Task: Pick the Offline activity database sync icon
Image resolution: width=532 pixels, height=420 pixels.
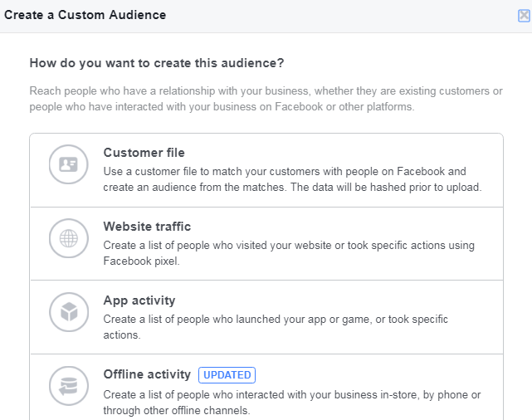Action: point(69,386)
